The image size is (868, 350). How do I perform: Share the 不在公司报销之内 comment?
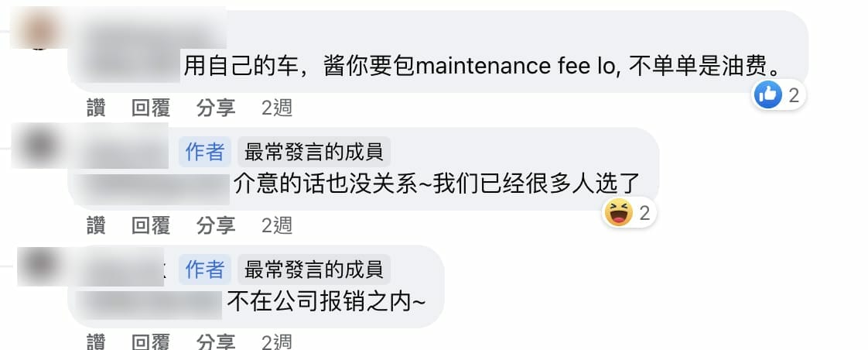coord(216,341)
